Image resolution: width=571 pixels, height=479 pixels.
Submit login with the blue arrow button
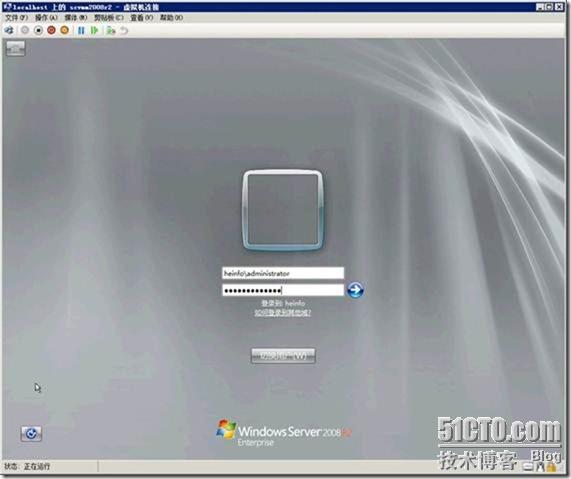tap(355, 290)
